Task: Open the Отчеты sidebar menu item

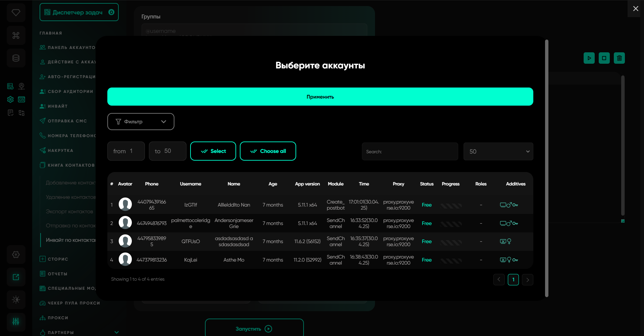Action: click(x=57, y=274)
